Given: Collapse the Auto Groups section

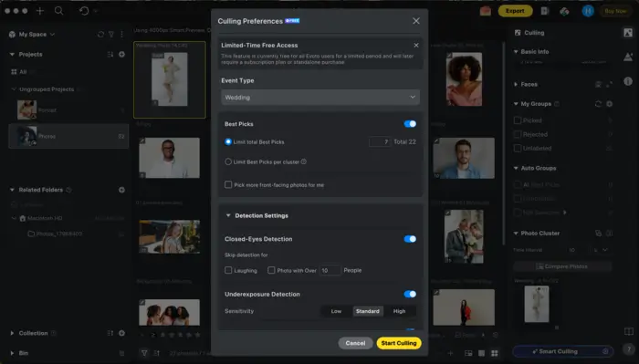Looking at the screenshot, I should (516, 168).
